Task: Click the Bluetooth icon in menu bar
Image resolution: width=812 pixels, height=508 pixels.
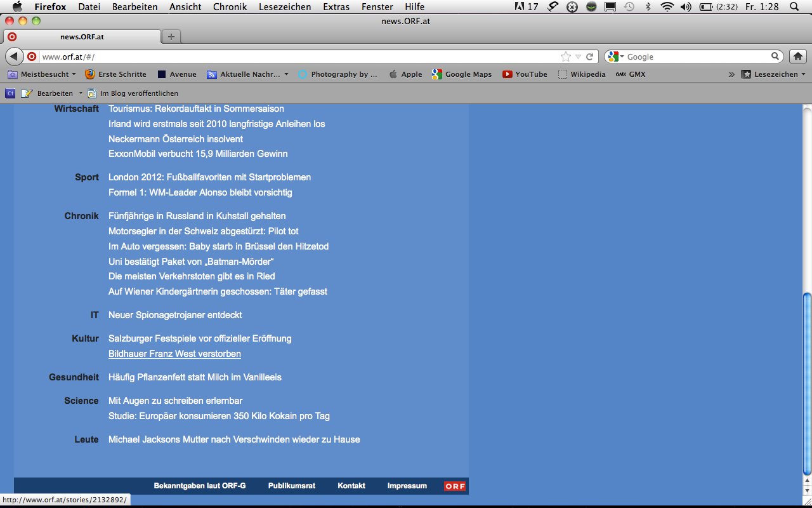Action: [648, 7]
